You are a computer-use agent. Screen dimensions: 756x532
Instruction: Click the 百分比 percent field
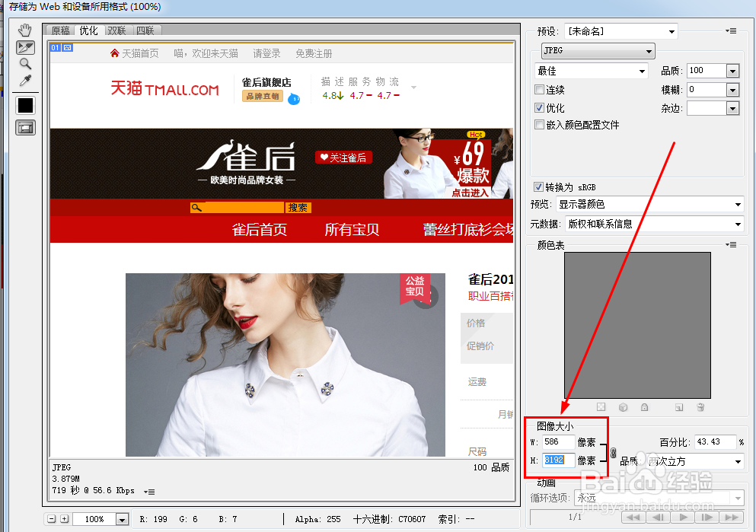click(715, 441)
